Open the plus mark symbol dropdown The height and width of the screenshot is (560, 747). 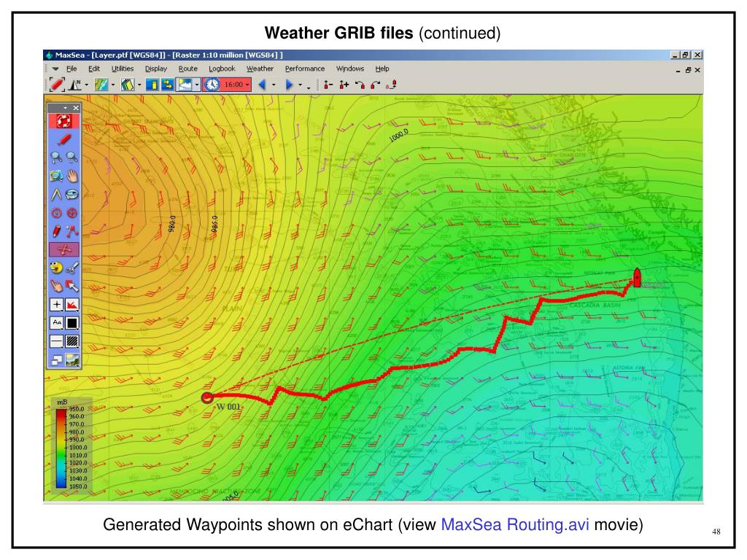[56, 305]
